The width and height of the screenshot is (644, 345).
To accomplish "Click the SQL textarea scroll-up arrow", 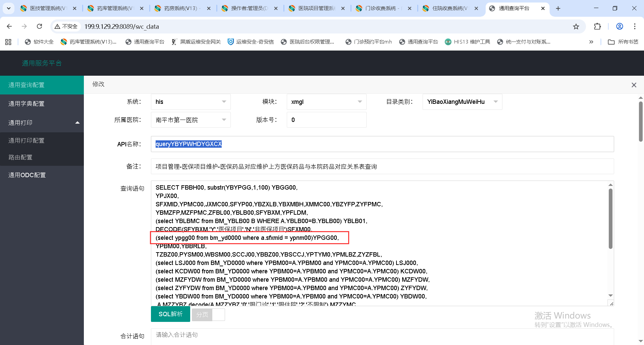I will 610,185.
